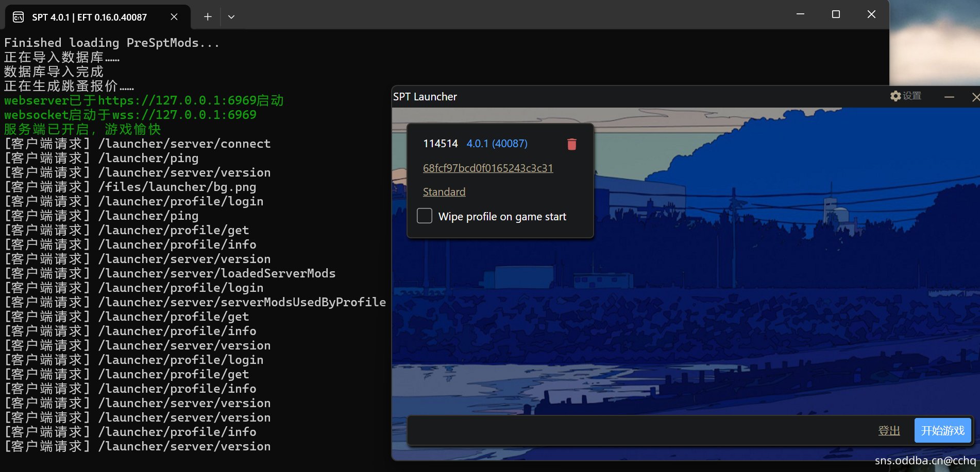Close the SPT 4.0.1 terminal tab
Screen dimensions: 980x472
pyautogui.click(x=174, y=17)
